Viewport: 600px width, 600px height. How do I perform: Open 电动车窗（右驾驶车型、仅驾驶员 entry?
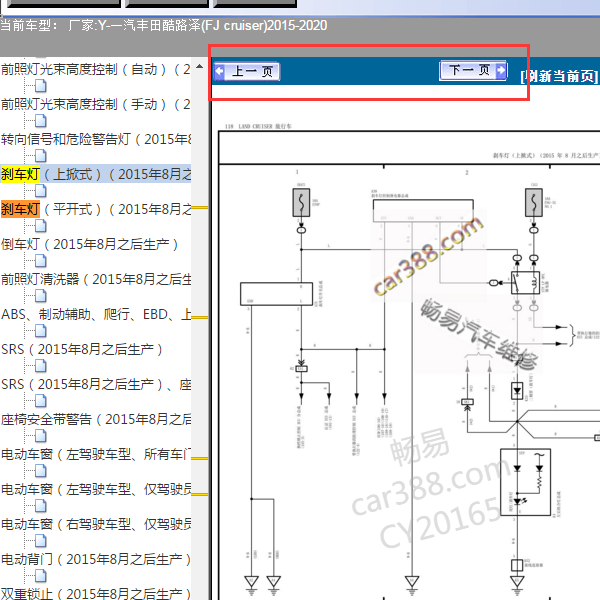pos(96,524)
